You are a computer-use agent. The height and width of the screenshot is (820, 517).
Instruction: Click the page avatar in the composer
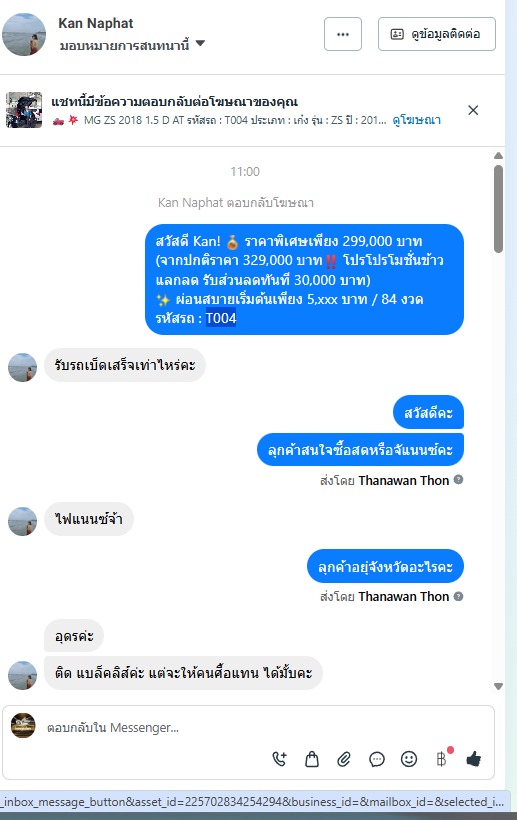pos(24,725)
